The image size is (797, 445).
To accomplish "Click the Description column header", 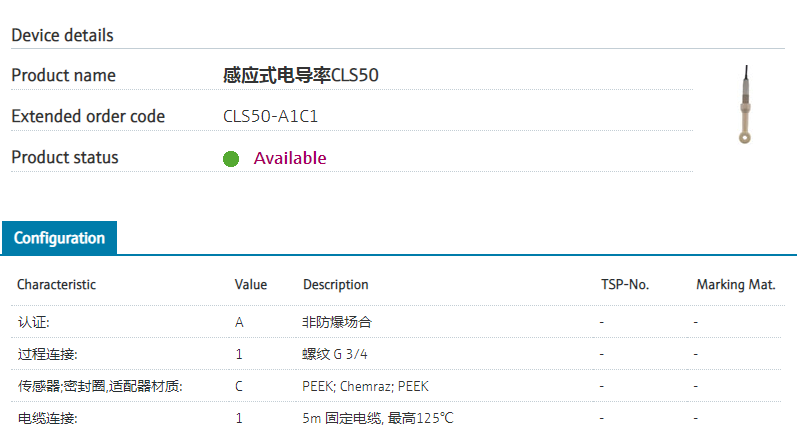I will 336,285.
